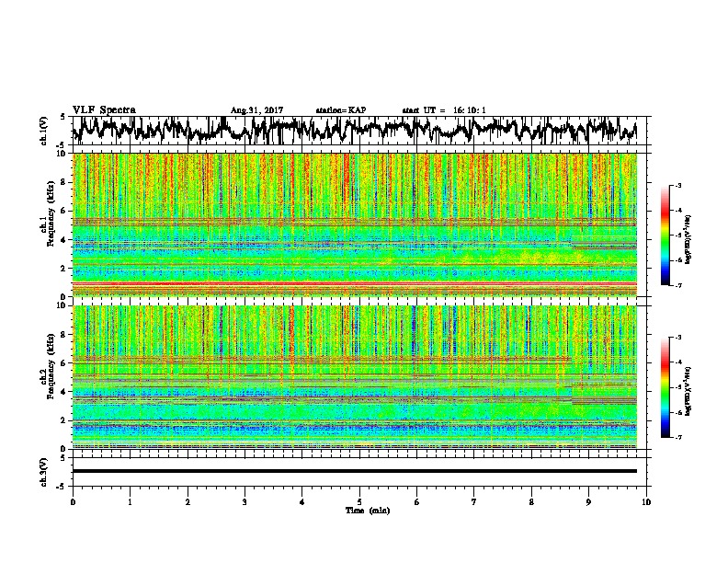Viewport: 728px width, 563px height.
Task: Click the date label 'Aug.31, 2017'
Action: pos(256,110)
